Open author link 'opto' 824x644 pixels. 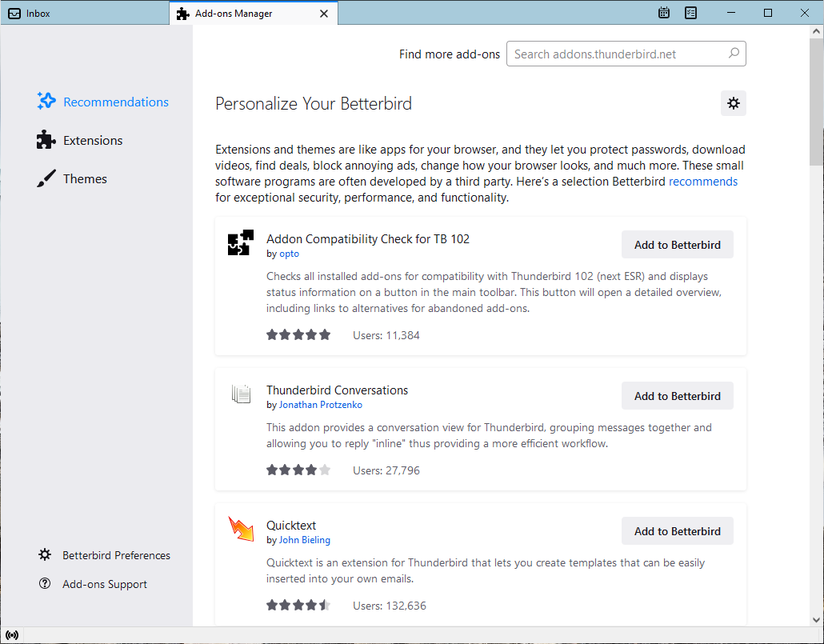pyautogui.click(x=289, y=254)
